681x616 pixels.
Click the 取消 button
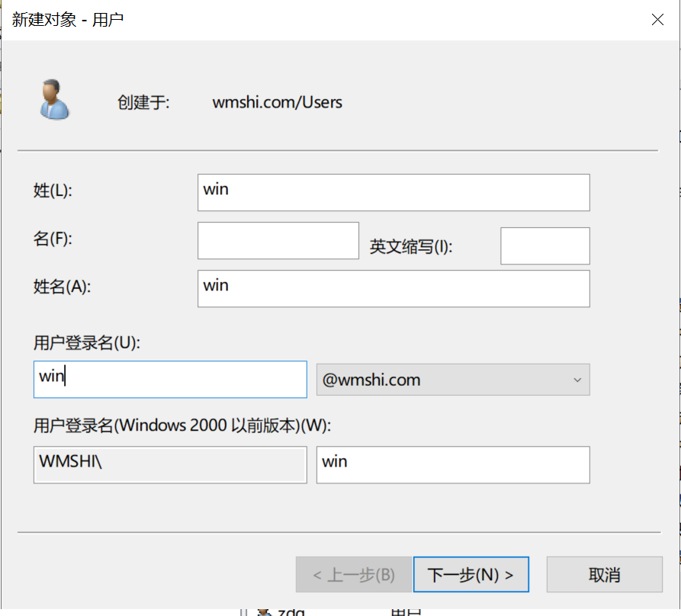coord(604,575)
